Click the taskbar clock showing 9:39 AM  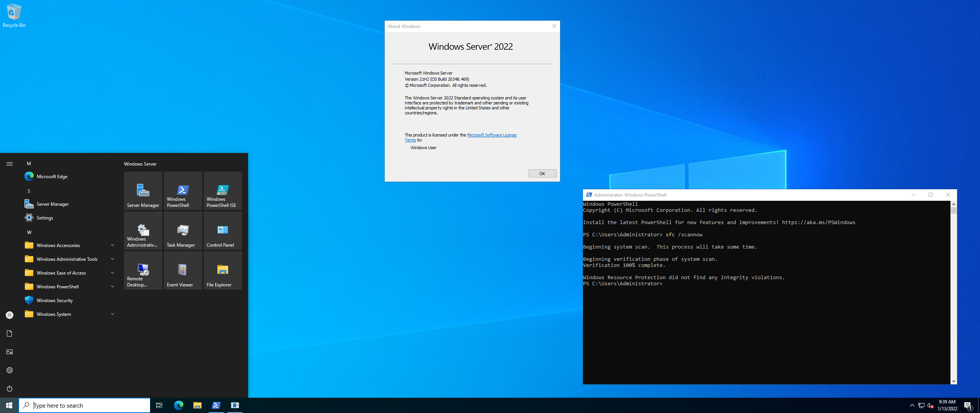click(x=947, y=405)
